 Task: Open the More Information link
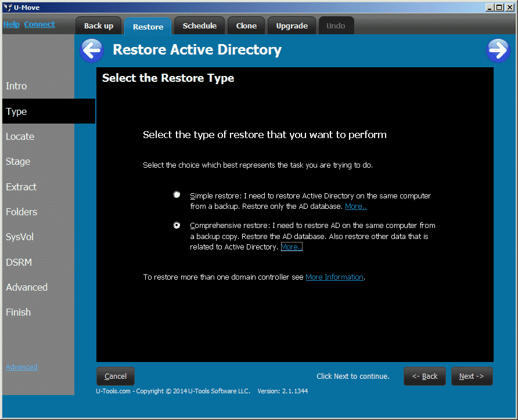334,277
